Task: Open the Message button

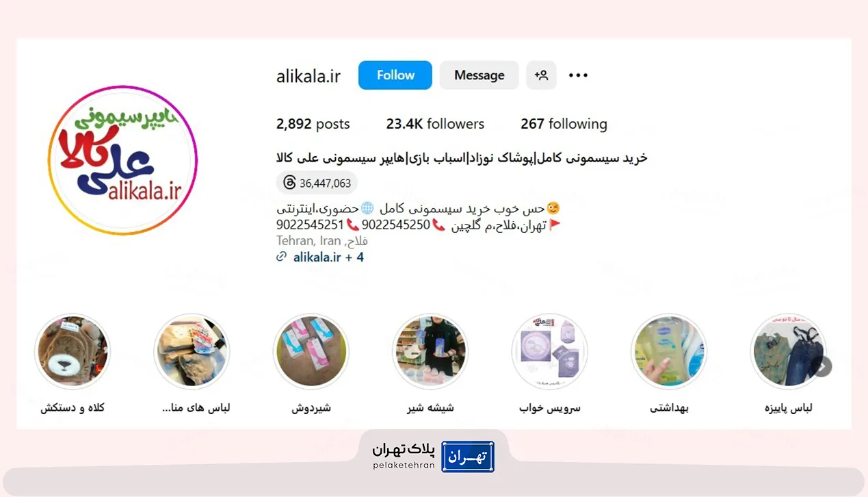Action: [479, 75]
